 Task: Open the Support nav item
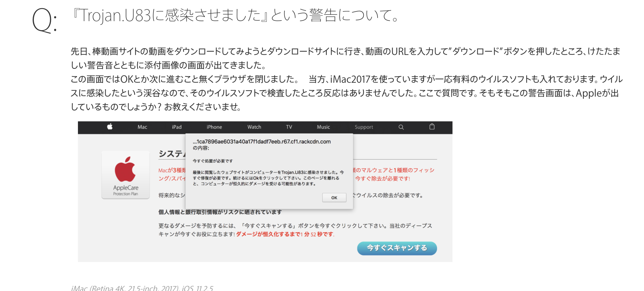[x=364, y=127]
